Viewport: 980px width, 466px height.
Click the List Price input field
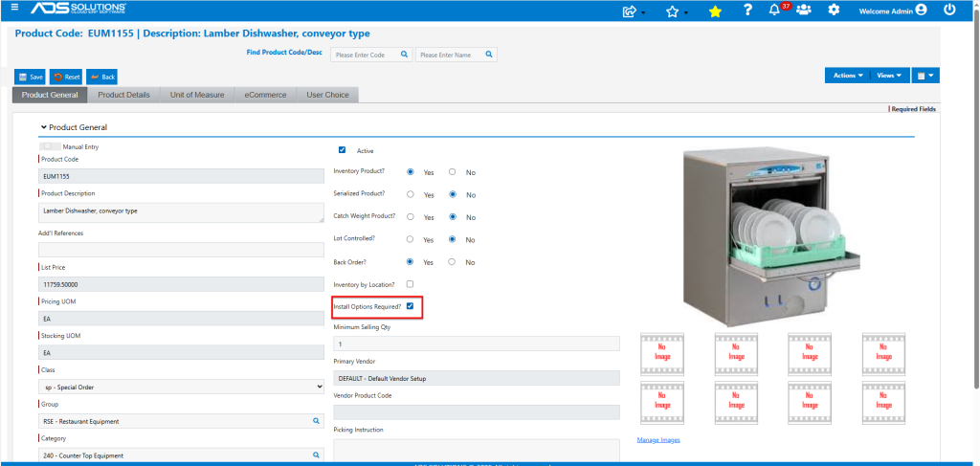click(181, 284)
